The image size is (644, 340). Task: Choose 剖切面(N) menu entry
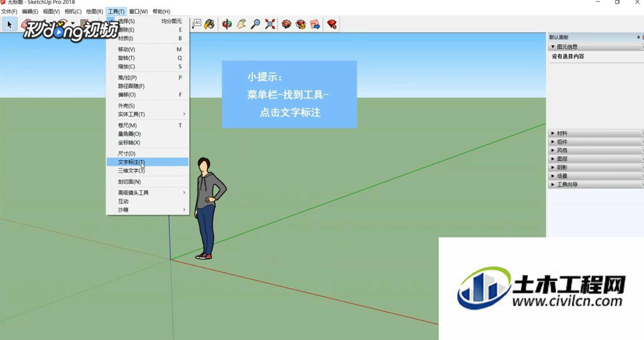147,182
